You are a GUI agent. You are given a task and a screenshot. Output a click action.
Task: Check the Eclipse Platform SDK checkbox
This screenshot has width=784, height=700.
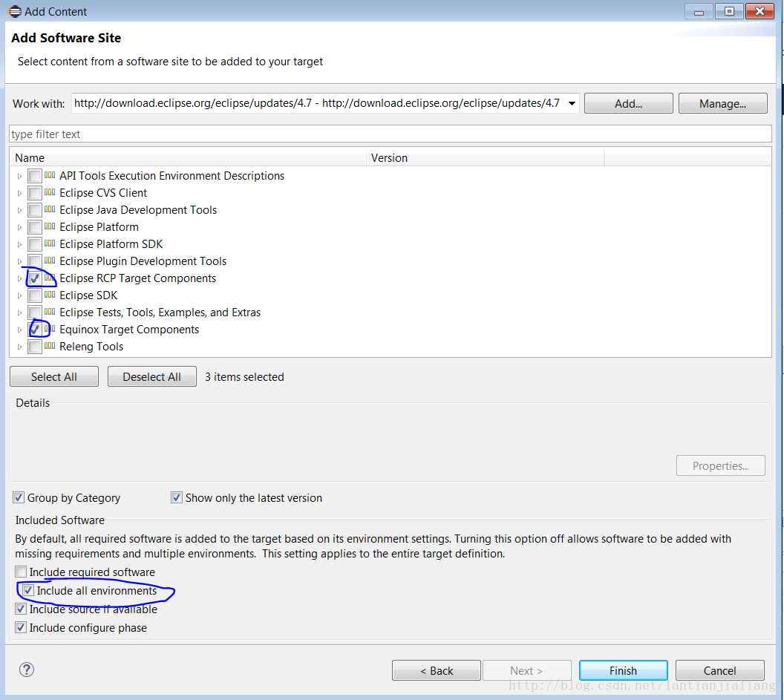[x=34, y=244]
